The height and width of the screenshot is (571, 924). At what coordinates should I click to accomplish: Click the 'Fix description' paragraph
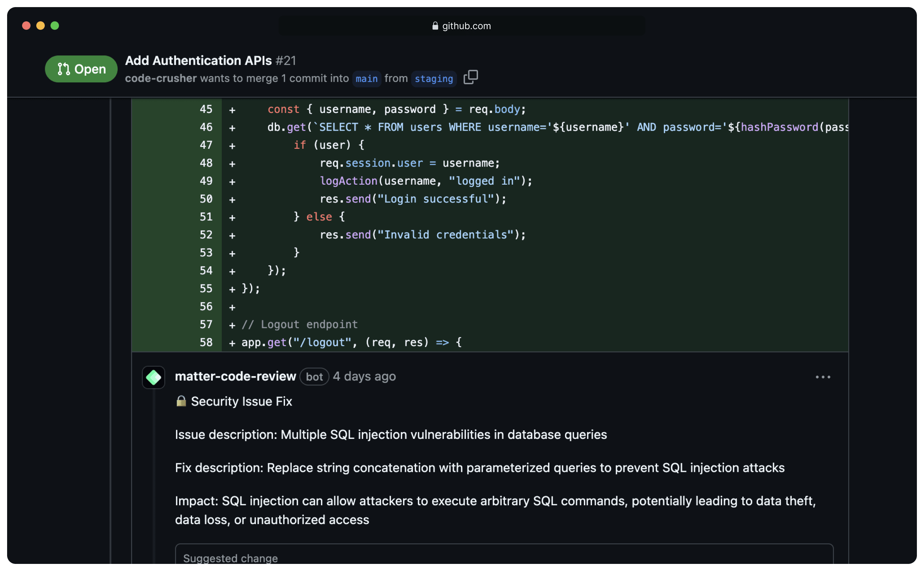click(x=479, y=468)
